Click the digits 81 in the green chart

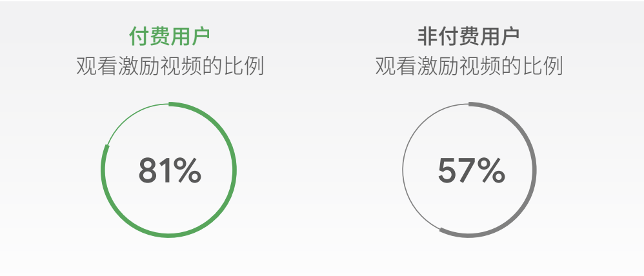(x=155, y=171)
